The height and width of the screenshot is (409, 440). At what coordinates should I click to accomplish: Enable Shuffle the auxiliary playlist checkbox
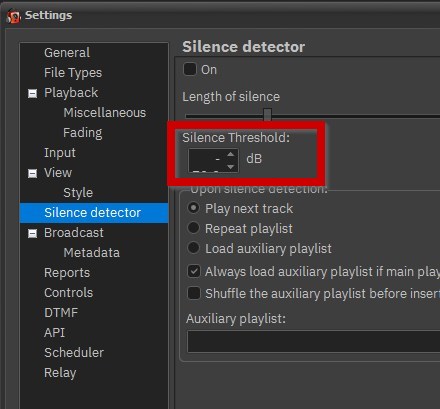click(194, 293)
